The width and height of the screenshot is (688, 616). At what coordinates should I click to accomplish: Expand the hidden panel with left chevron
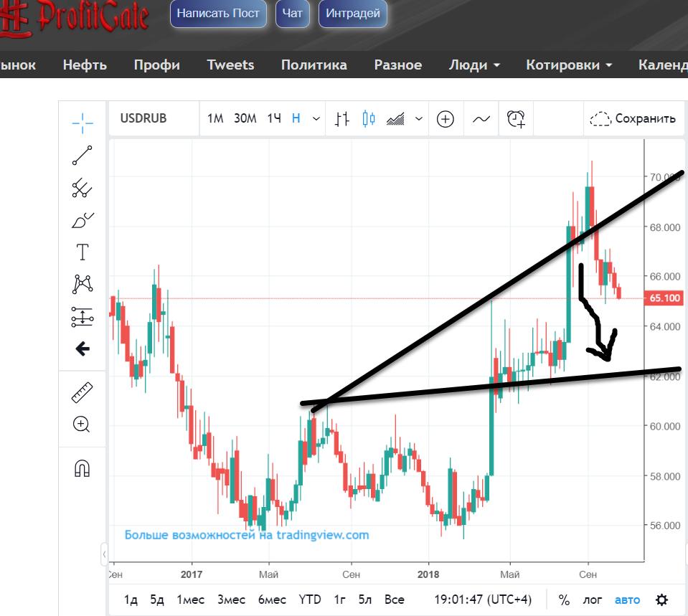(x=105, y=554)
